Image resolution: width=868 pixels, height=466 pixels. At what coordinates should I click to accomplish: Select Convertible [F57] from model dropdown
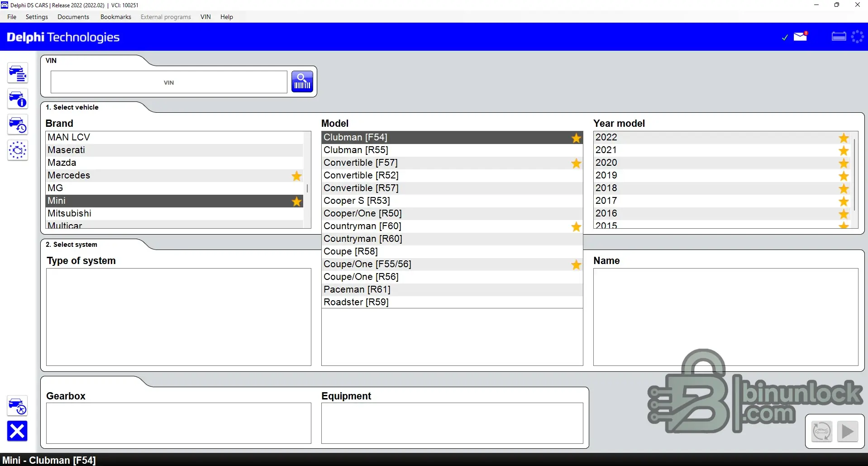coord(361,163)
